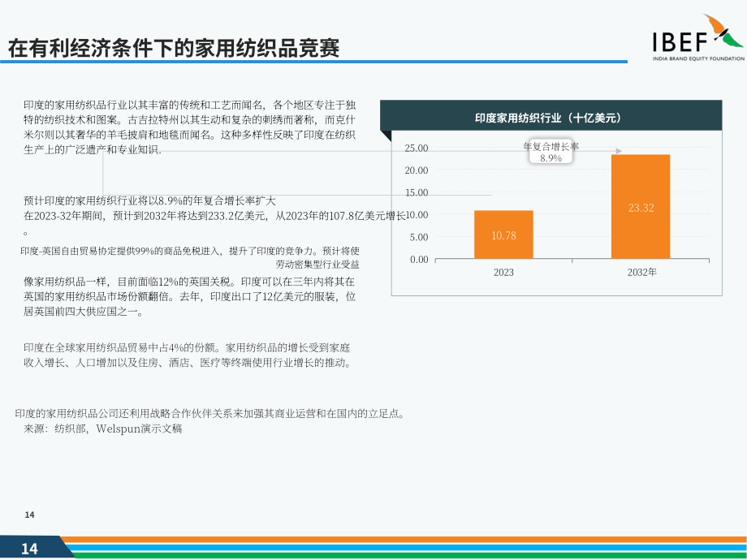Click the IBEF logo
Screen dimensions: 747x560
[698, 37]
